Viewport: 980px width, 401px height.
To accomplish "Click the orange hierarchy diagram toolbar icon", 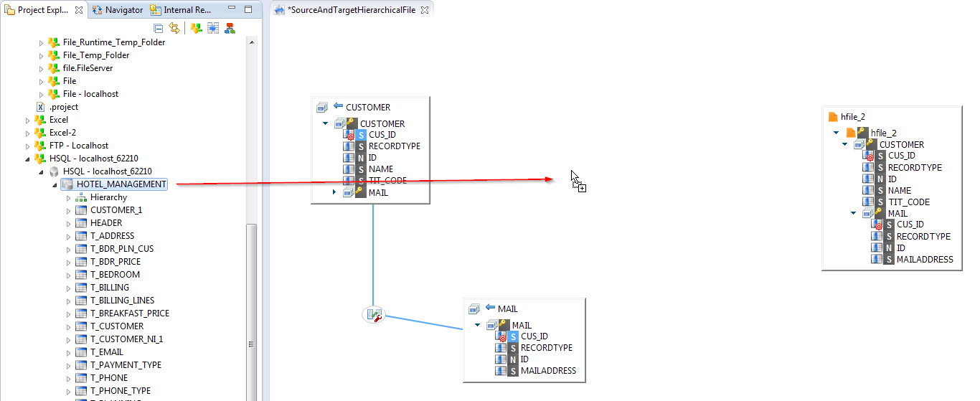I will click(x=230, y=28).
